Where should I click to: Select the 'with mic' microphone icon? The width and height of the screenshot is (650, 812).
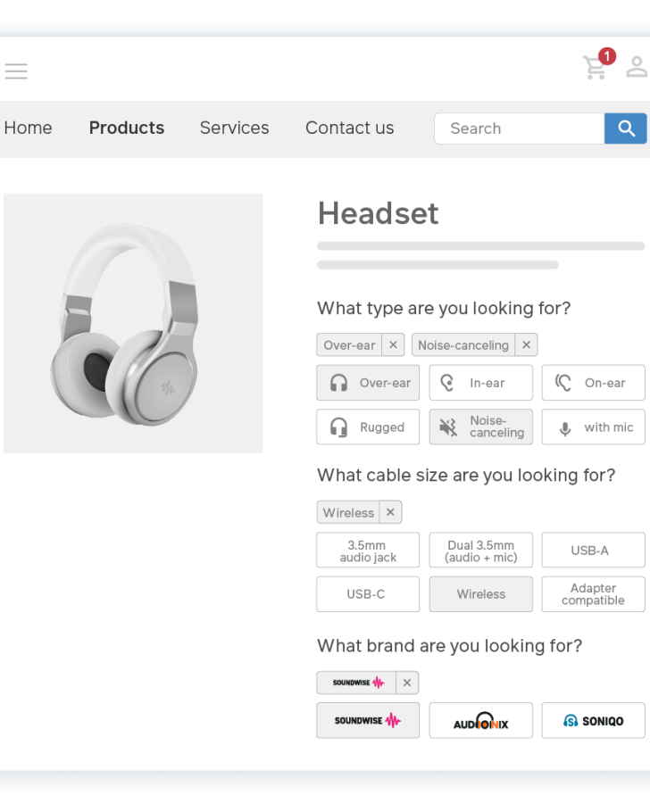coord(563,427)
